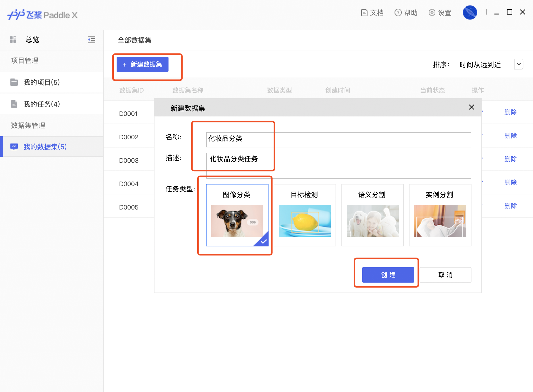The height and width of the screenshot is (392, 533).
Task: Select 语义分割 task type
Action: [372, 215]
